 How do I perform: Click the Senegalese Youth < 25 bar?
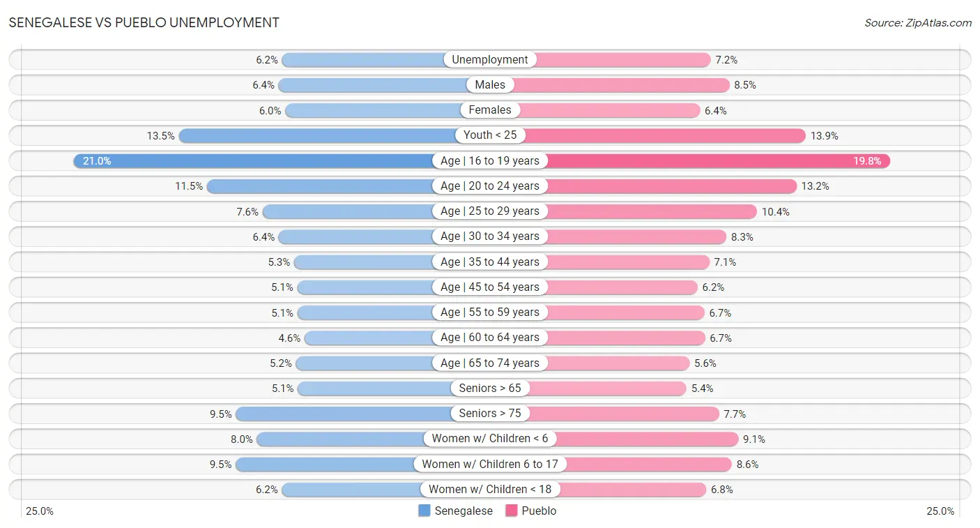317,135
